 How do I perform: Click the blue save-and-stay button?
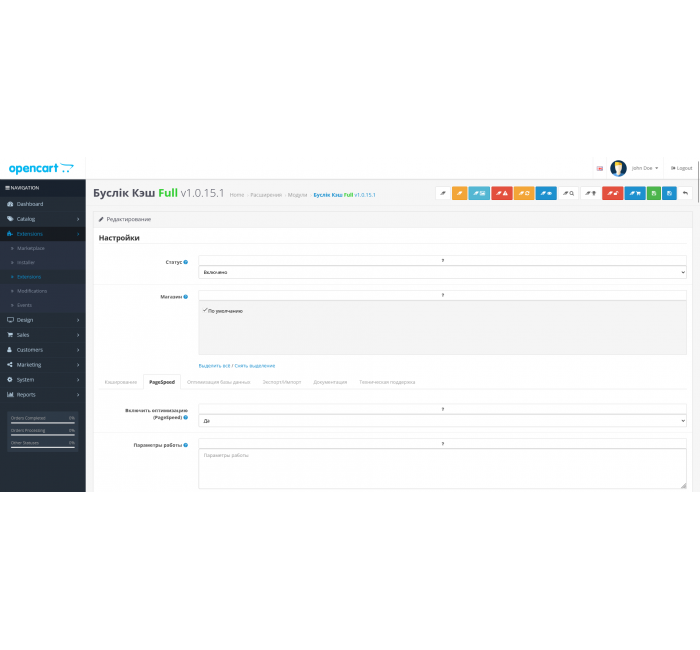(669, 193)
